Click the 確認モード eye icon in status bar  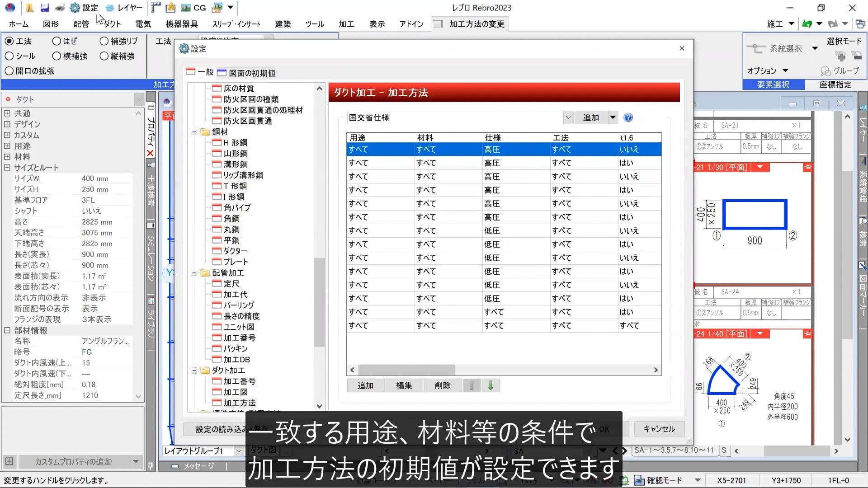(639, 480)
